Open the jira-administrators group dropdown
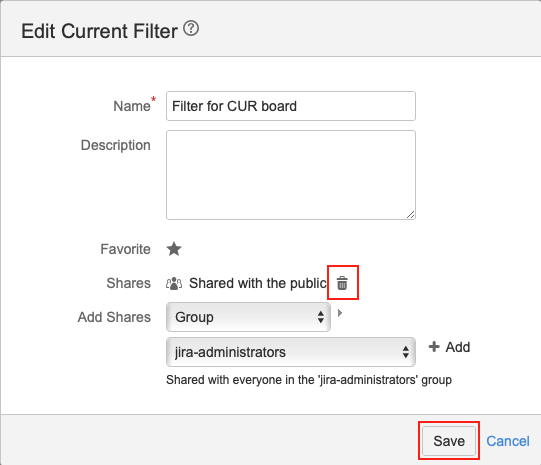The width and height of the screenshot is (541, 465). (291, 352)
